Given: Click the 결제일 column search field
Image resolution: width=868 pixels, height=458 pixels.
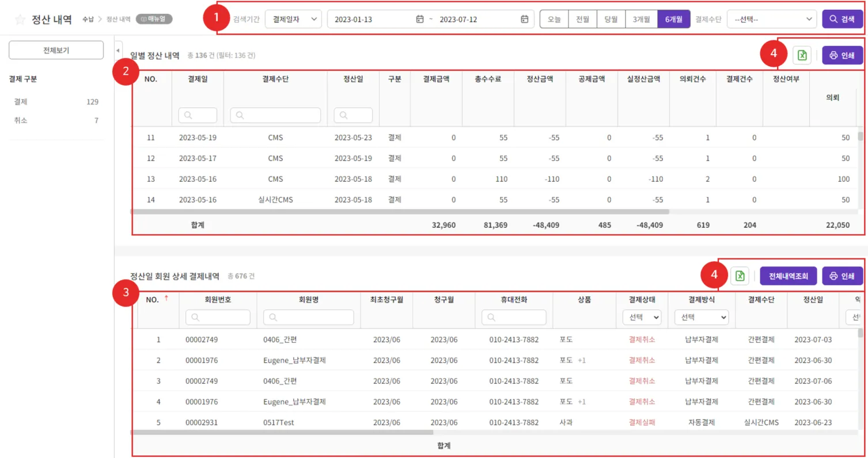Looking at the screenshot, I should pyautogui.click(x=198, y=115).
